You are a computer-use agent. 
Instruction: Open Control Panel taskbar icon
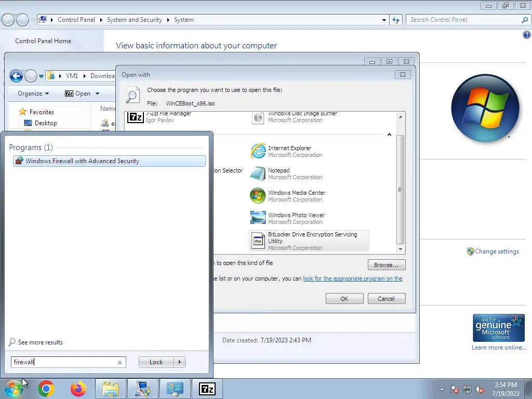point(175,389)
